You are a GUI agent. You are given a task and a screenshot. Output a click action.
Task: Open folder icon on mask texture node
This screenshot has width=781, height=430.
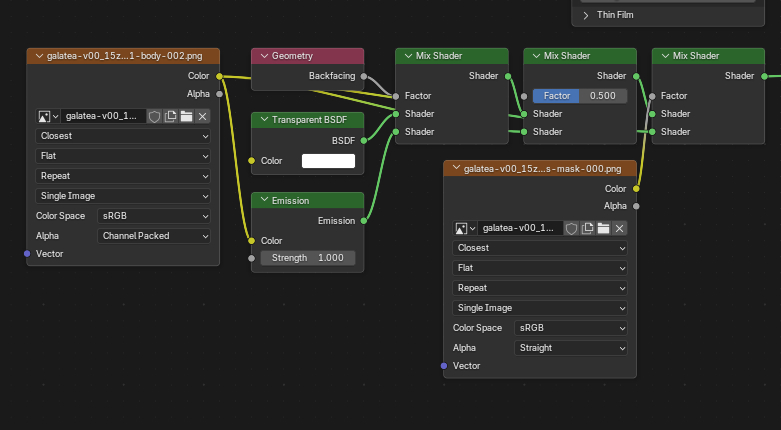pos(604,228)
